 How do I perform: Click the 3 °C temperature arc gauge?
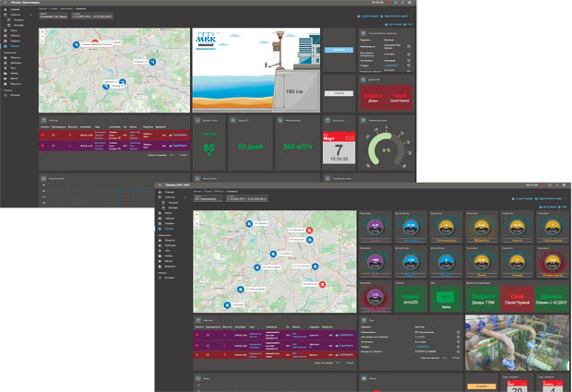387,149
